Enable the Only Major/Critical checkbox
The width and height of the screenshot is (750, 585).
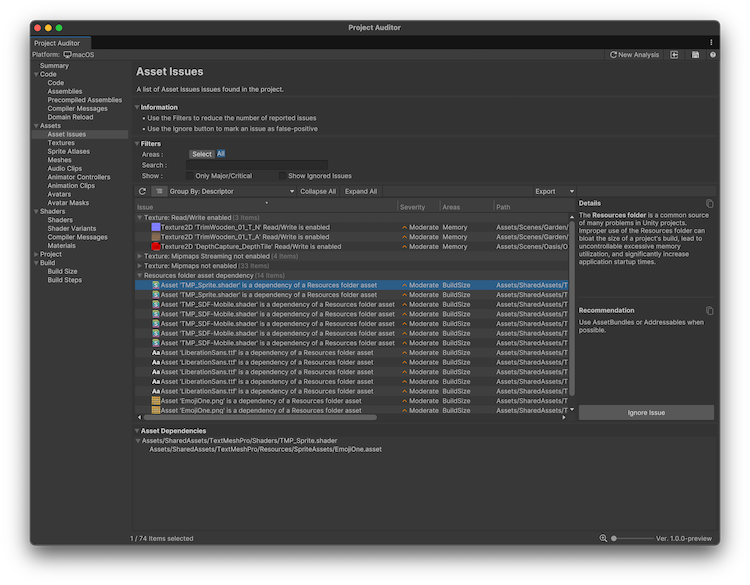click(x=189, y=175)
